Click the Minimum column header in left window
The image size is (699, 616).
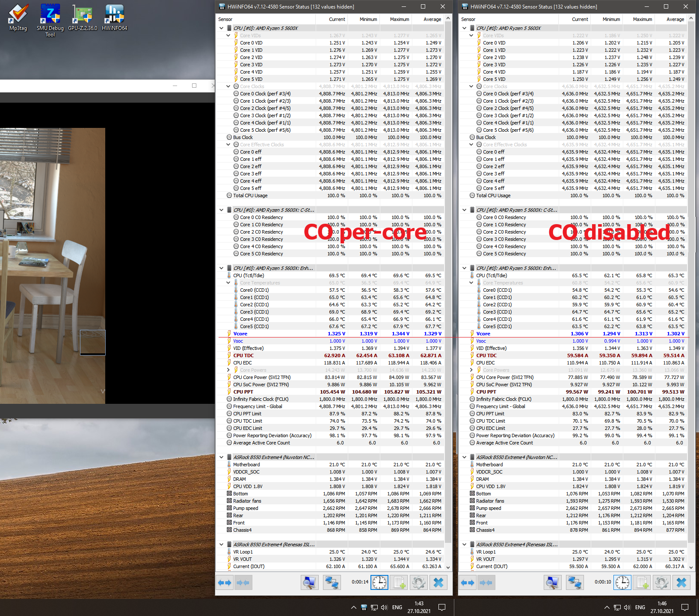tap(363, 19)
